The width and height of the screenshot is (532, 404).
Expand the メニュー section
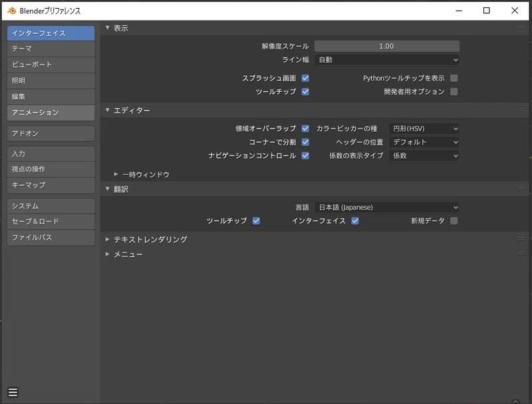[x=108, y=254]
